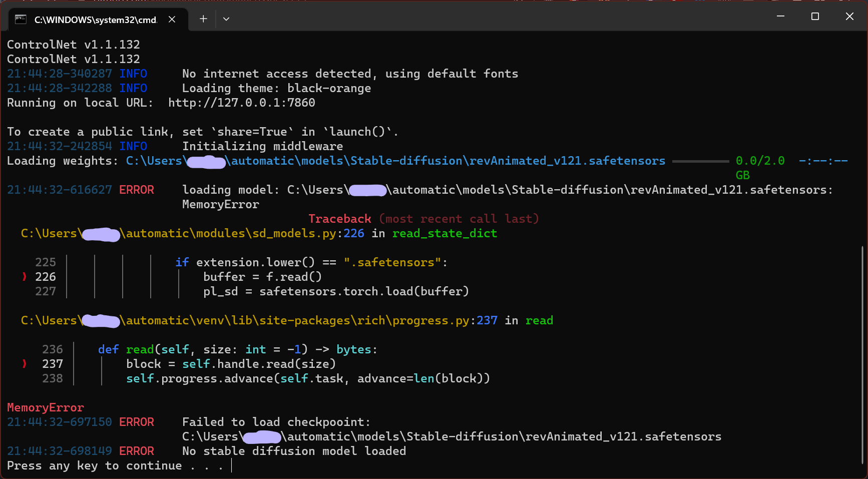
Task: Open a new terminal tab with the plus button
Action: click(203, 19)
